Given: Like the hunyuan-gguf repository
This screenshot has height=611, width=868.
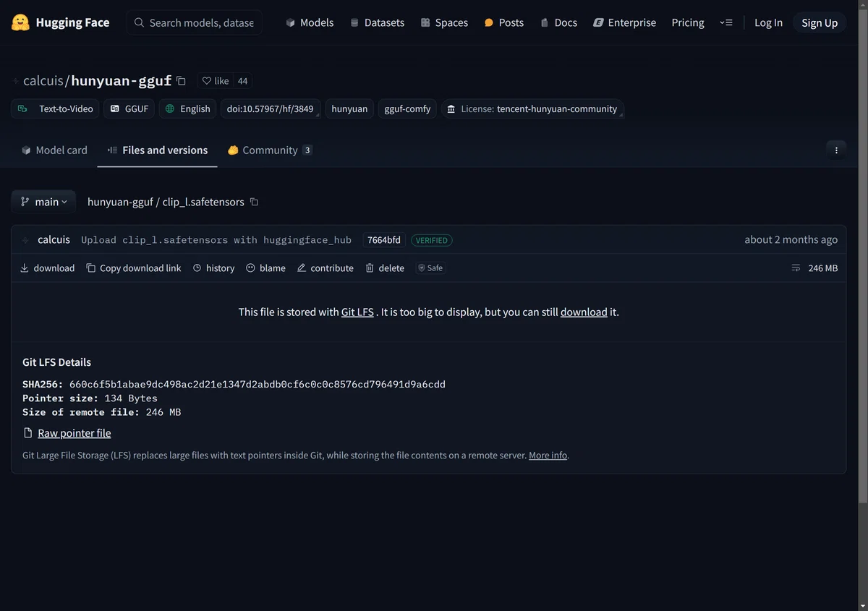Looking at the screenshot, I should coord(216,81).
